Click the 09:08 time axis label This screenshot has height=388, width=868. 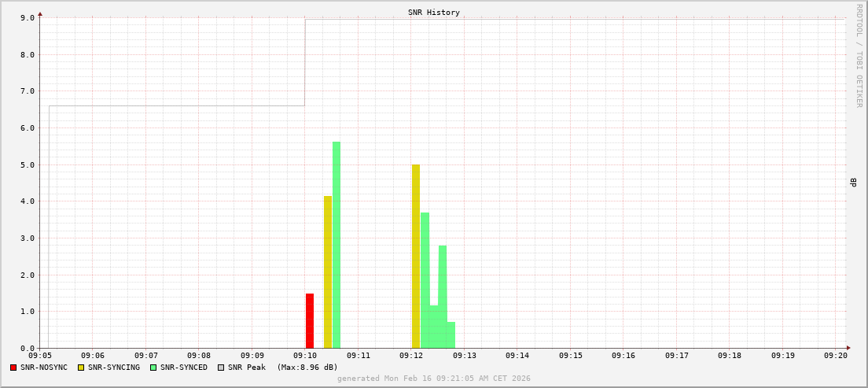point(199,356)
